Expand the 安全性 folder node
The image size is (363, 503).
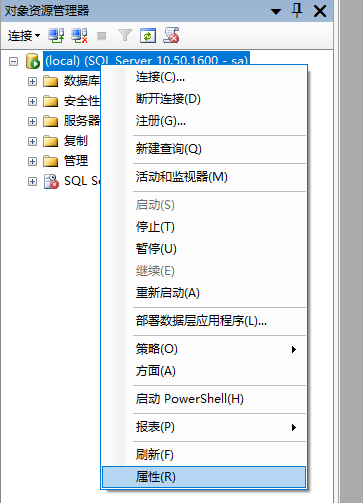tap(32, 101)
